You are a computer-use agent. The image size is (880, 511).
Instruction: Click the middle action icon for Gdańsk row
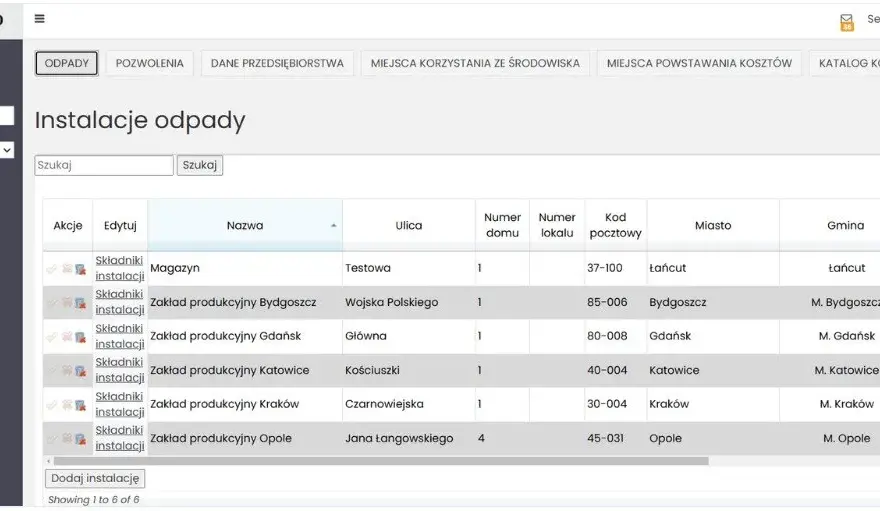point(67,337)
